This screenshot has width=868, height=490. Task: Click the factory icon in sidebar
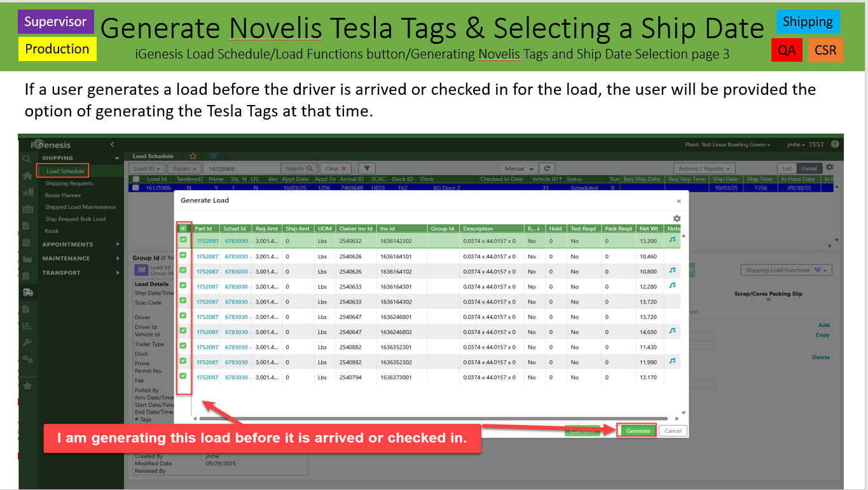pyautogui.click(x=27, y=259)
